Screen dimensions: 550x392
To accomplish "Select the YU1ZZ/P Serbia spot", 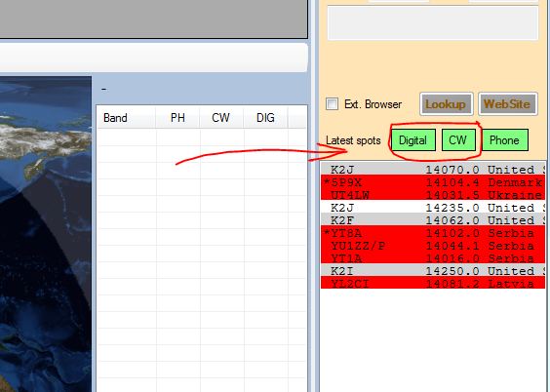I will click(433, 246).
